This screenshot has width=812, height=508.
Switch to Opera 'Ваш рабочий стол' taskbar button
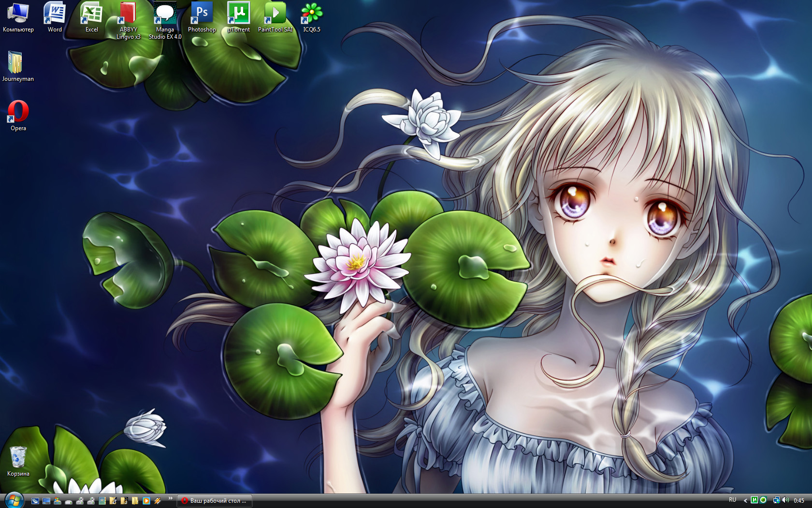tap(215, 501)
